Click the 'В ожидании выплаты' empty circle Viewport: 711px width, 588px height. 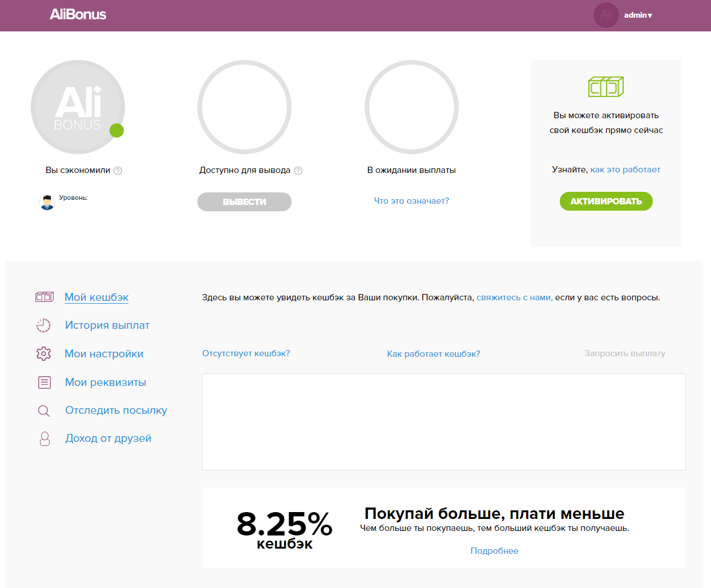(x=411, y=107)
